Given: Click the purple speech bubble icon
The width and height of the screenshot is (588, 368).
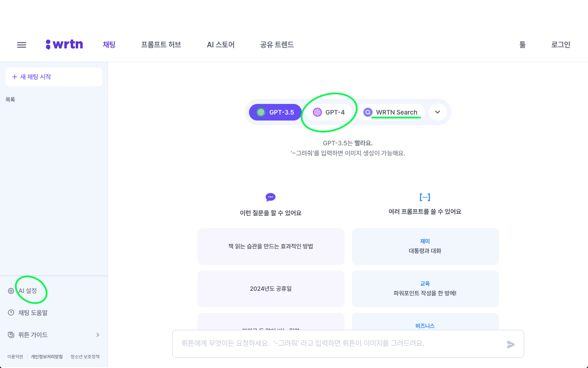Looking at the screenshot, I should 271,197.
